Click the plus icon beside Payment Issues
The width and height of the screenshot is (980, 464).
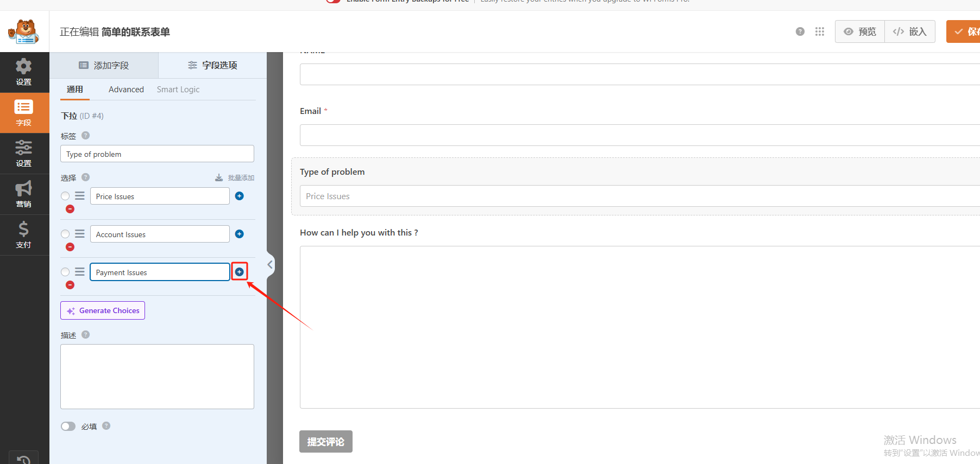pos(239,272)
